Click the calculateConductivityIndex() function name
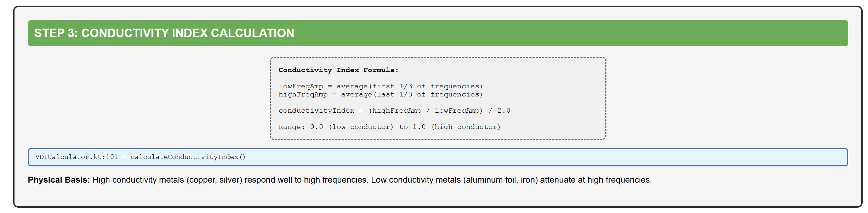 [x=188, y=157]
